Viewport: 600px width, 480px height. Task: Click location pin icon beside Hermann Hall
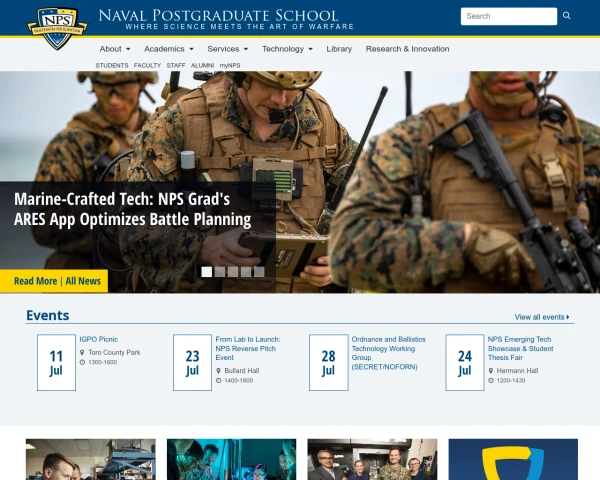tap(491, 371)
